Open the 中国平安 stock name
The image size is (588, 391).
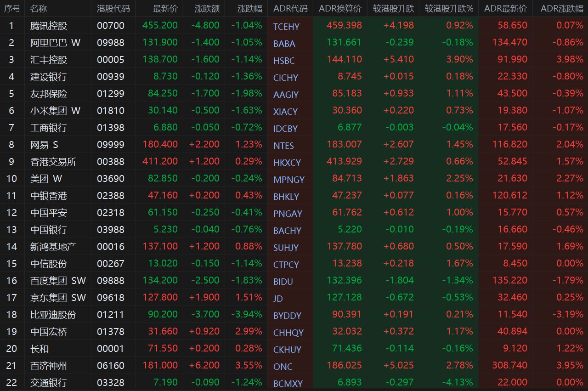tap(49, 213)
